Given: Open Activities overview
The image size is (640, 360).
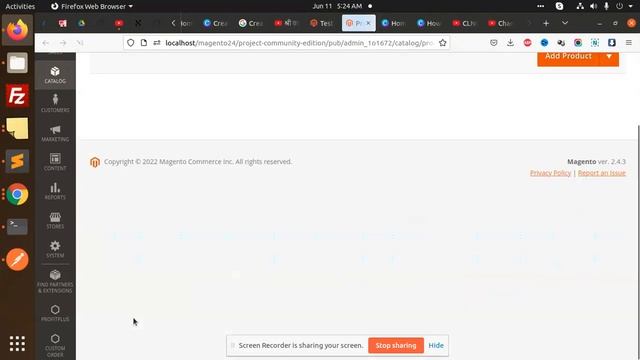Looking at the screenshot, I should point(20,6).
